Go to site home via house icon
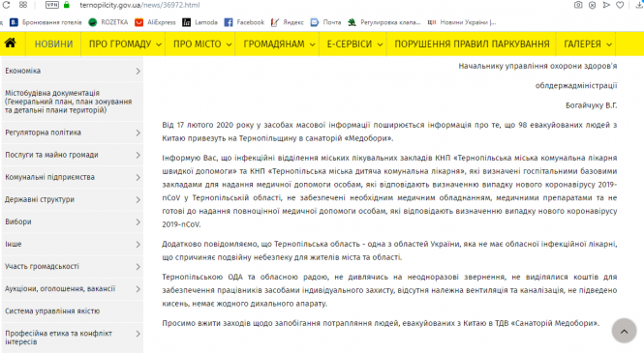Viewport: 644px width, 354px height. click(11, 44)
